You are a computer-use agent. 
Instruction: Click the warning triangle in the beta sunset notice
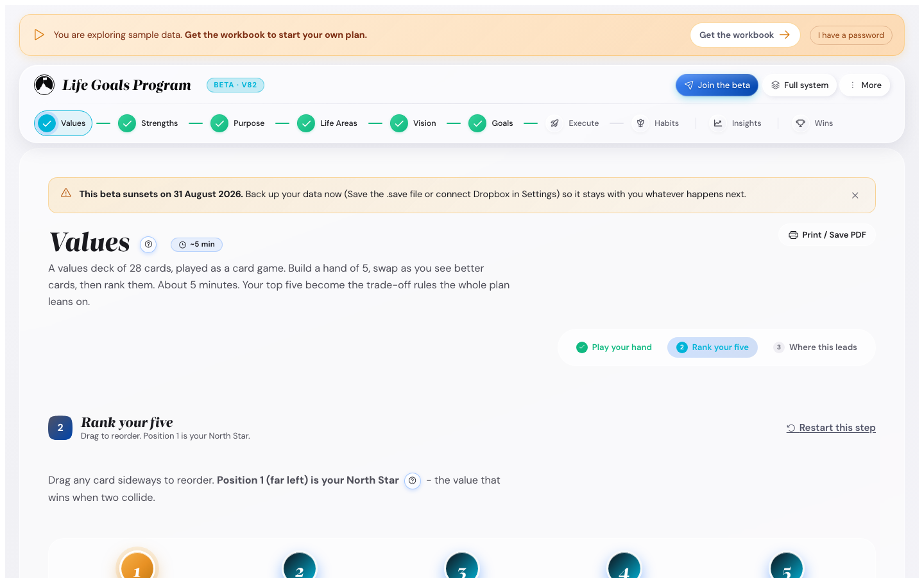click(x=66, y=193)
